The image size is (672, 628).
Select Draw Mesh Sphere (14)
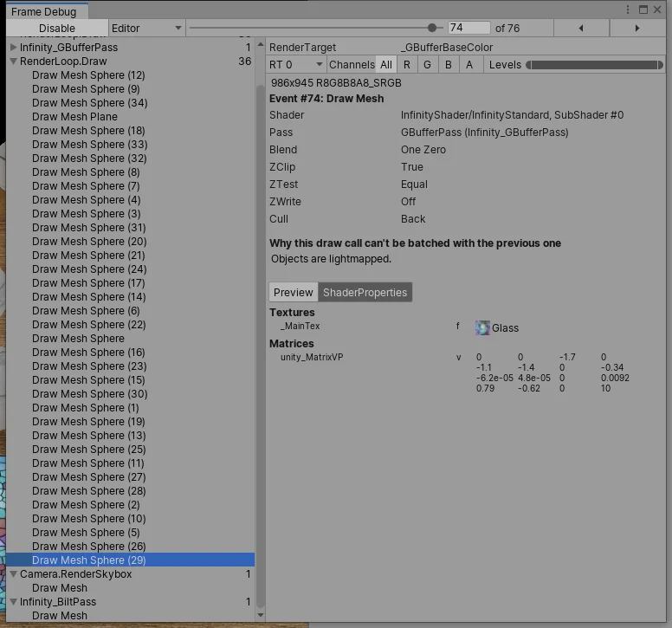point(131,297)
